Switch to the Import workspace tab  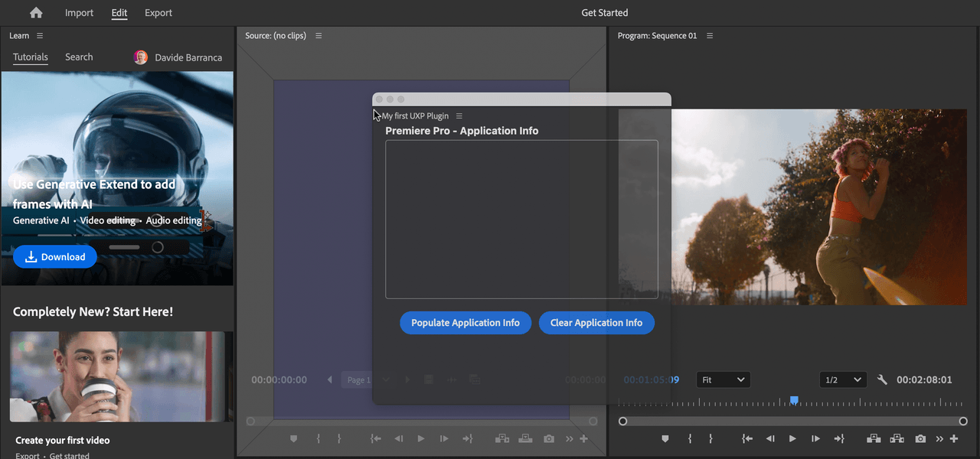[x=79, y=12]
